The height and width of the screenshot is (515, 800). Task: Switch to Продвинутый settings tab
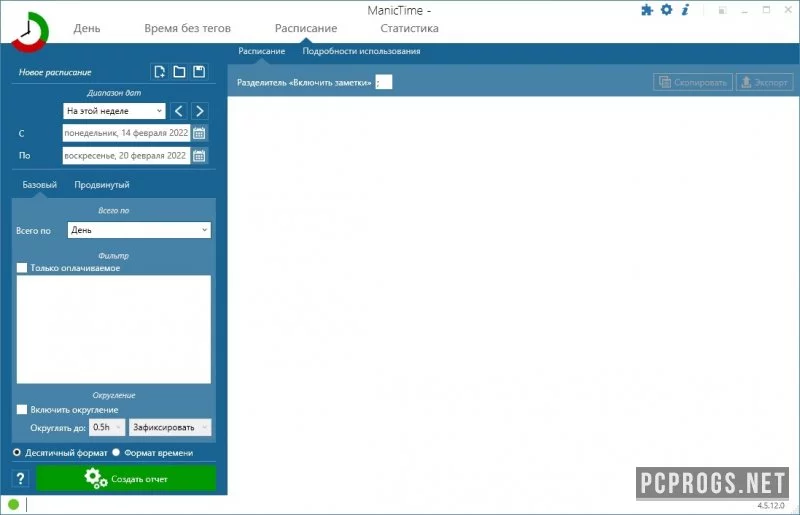[102, 185]
